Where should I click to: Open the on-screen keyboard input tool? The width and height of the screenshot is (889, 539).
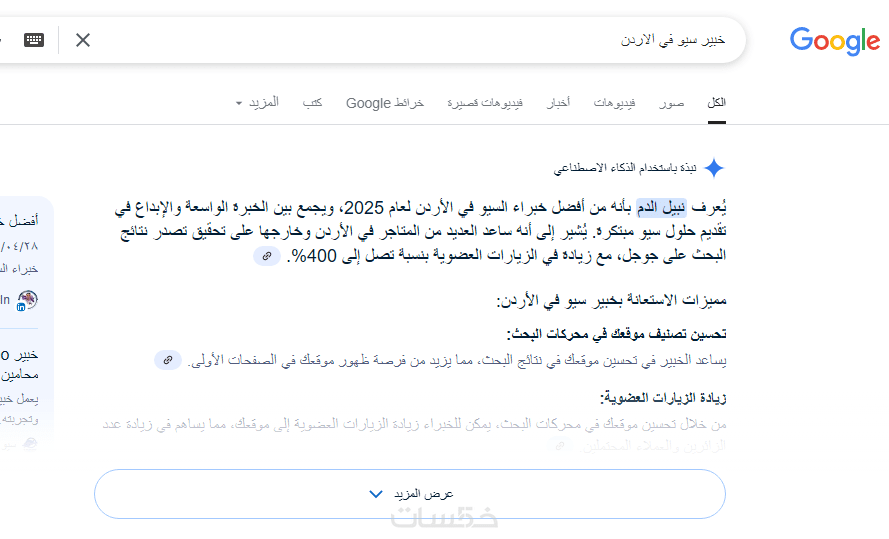tap(34, 40)
